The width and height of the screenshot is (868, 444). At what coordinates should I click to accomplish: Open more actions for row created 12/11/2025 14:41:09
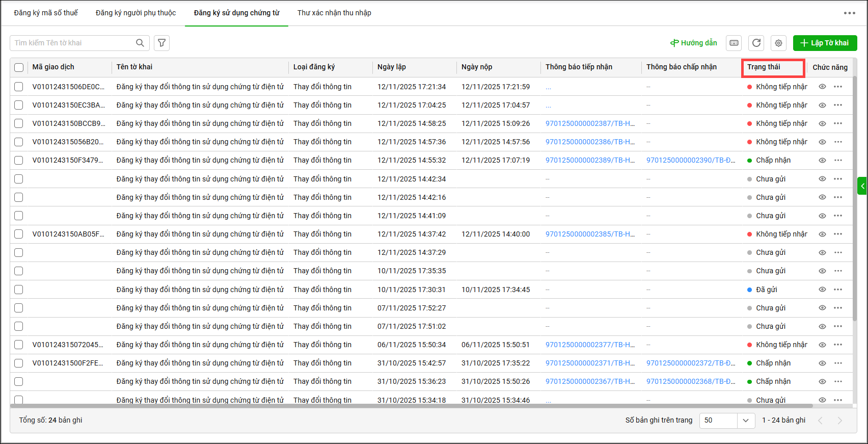pyautogui.click(x=838, y=216)
